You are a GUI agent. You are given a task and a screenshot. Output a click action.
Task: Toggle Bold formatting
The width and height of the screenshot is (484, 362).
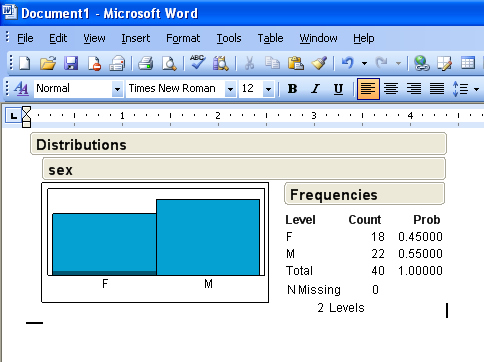[x=292, y=89]
